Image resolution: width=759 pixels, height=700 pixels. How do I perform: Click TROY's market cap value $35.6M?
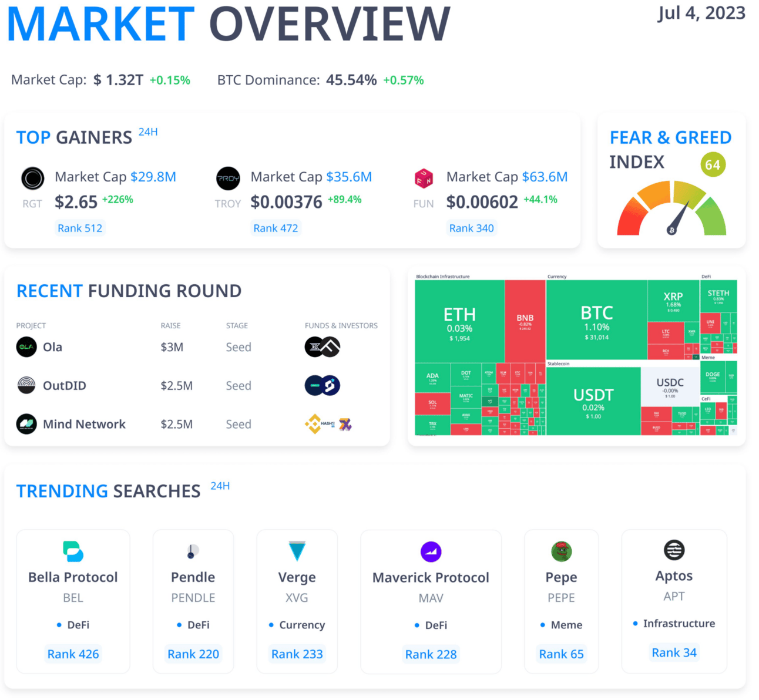349,177
